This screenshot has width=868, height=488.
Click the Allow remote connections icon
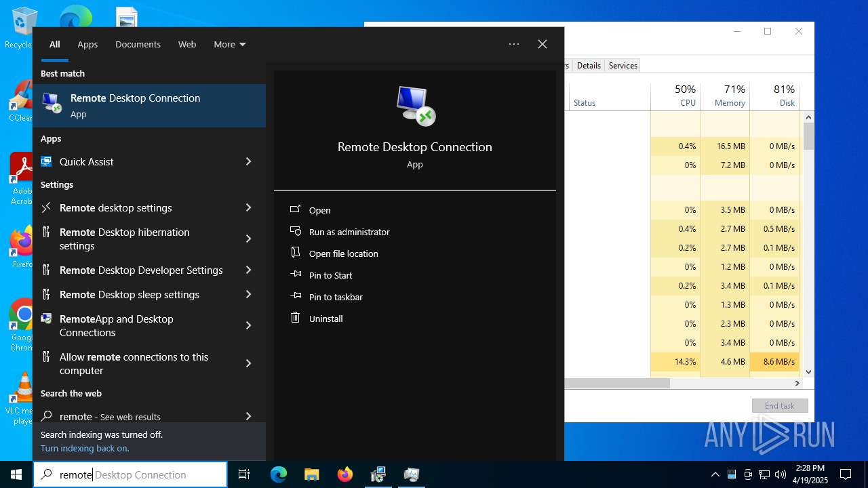(x=46, y=357)
